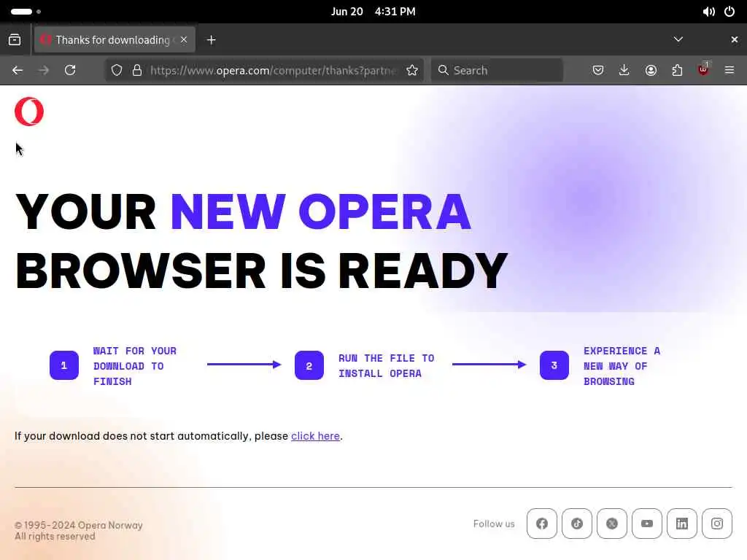Click into the Search box
Viewport: 747px width, 560px height.
(497, 71)
